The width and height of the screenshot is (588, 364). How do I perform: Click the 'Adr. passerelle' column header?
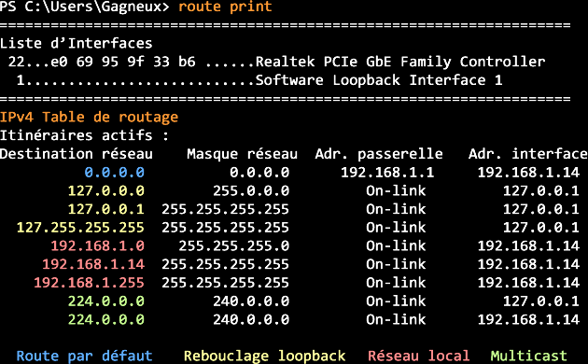click(379, 154)
